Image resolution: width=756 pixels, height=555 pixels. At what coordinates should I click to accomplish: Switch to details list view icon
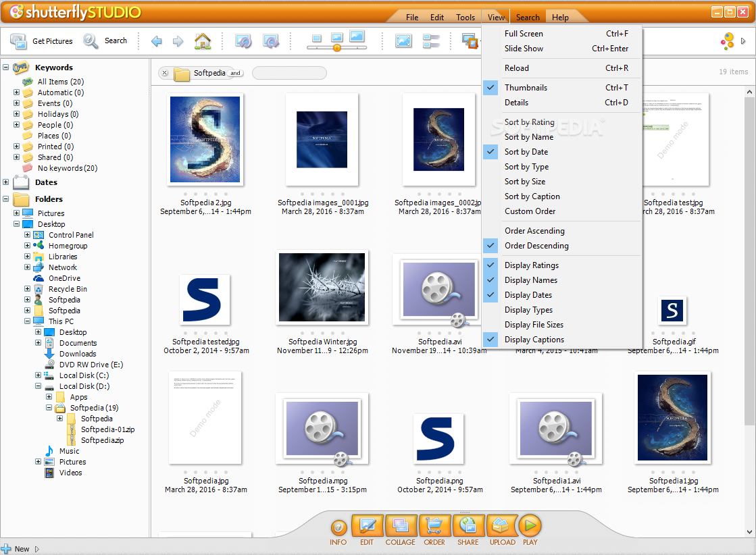(x=431, y=41)
